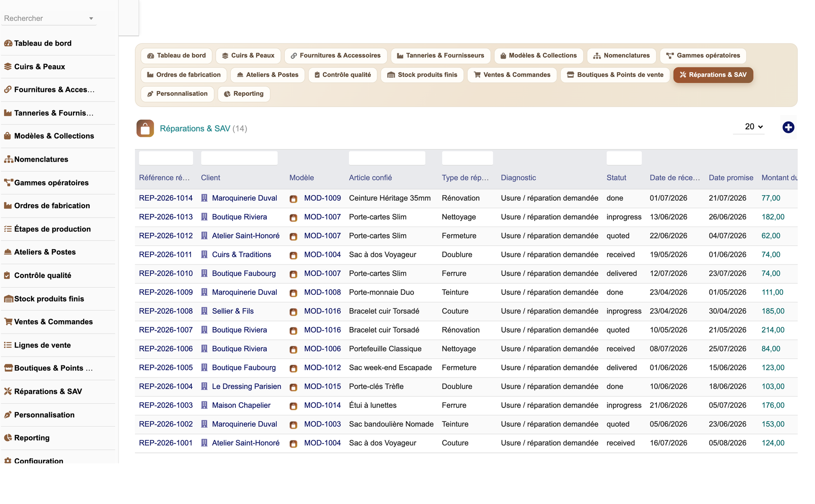
Task: Click the Ventes & Commandes cart icon in sidebar
Action: (x=8, y=322)
